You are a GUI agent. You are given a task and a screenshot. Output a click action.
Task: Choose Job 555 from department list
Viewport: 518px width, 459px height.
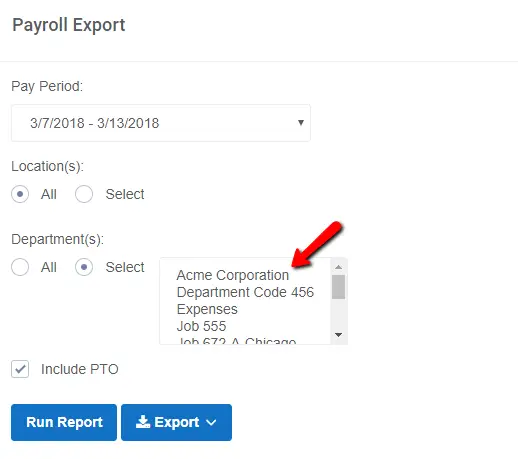(x=201, y=326)
